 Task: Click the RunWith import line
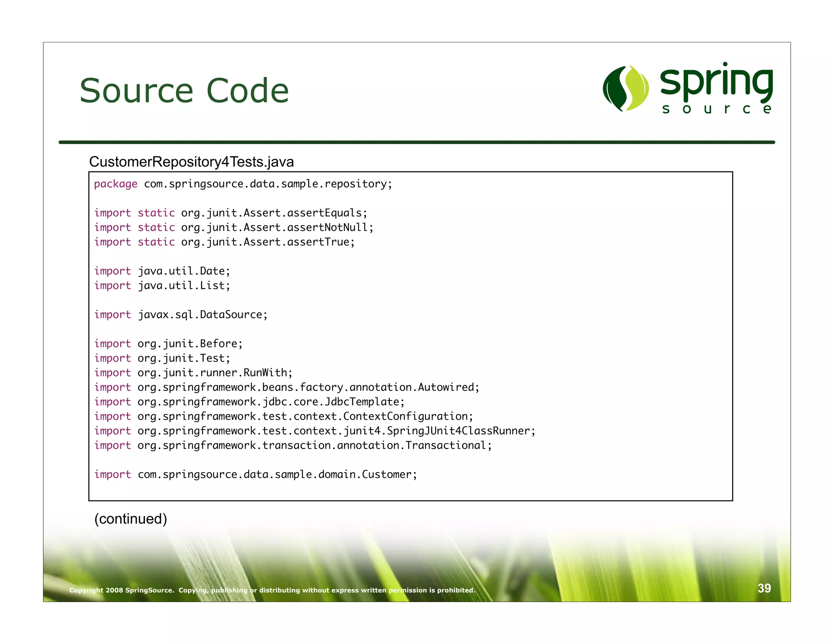tap(193, 373)
